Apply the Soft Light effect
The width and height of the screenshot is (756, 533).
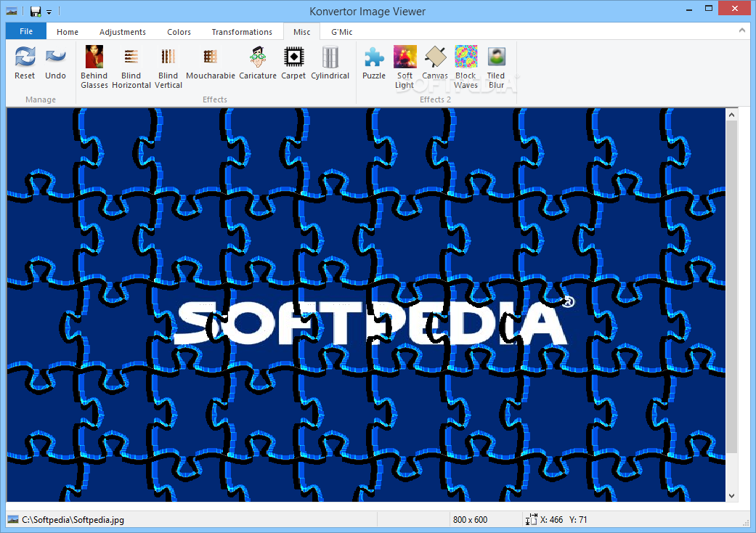[405, 67]
